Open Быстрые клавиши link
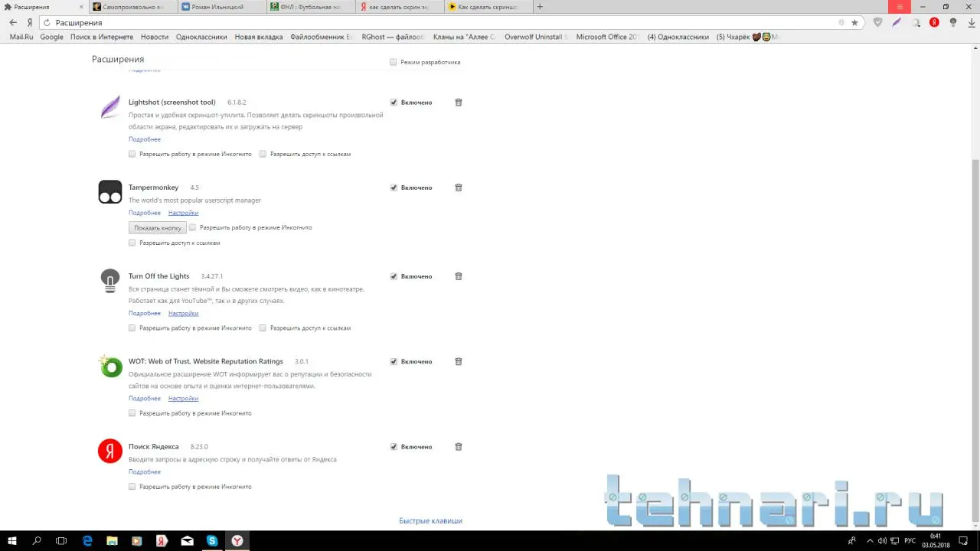This screenshot has width=980, height=551. (x=430, y=521)
